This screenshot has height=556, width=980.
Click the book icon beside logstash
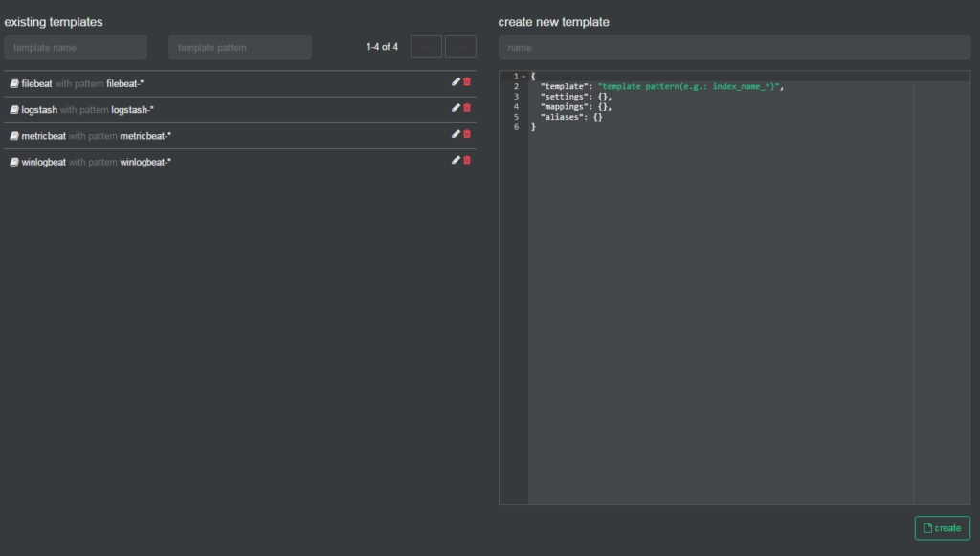(x=12, y=109)
